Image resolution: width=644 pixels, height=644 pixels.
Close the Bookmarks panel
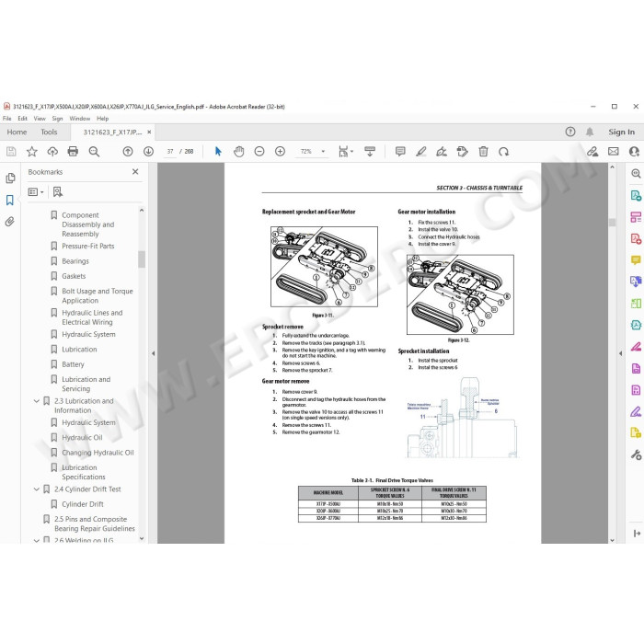[135, 172]
